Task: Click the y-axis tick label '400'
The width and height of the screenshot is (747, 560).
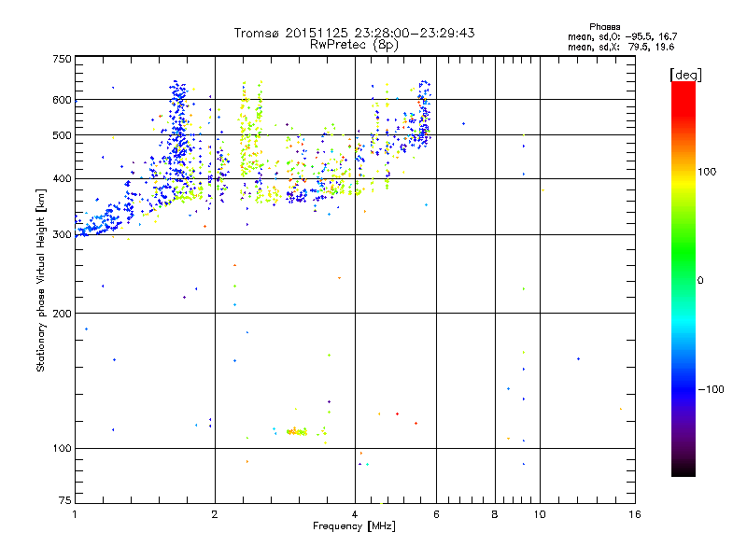Action: click(62, 179)
